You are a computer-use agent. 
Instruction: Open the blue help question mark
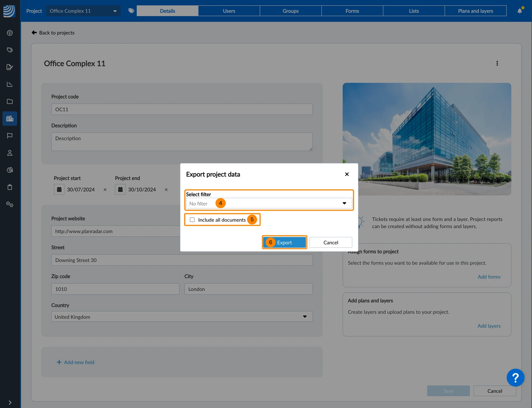click(x=515, y=378)
